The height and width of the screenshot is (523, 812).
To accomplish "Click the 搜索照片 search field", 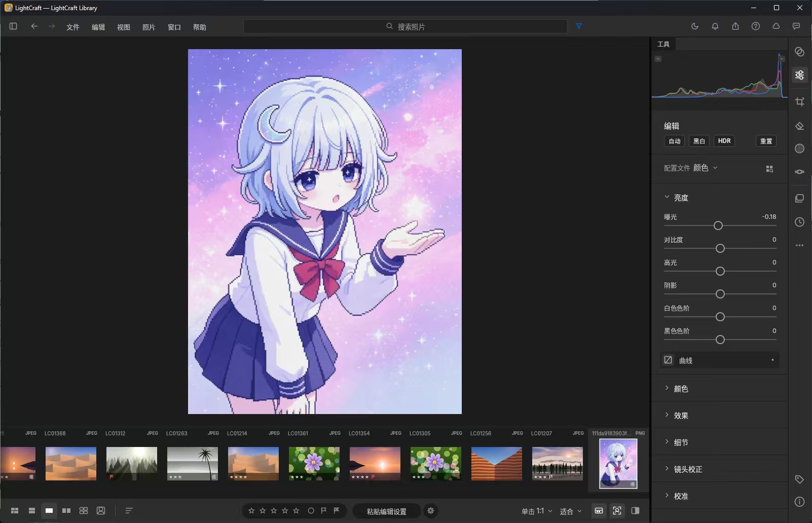I will 405,26.
